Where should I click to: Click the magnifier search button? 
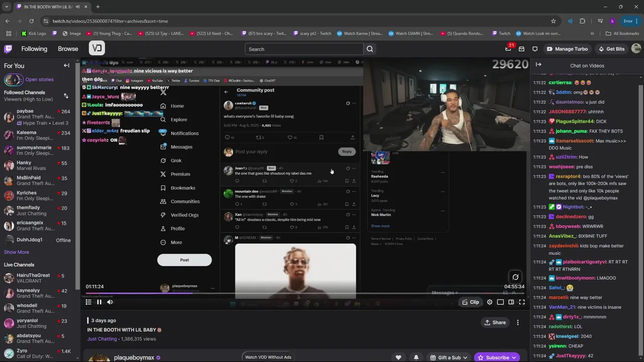pos(370,49)
